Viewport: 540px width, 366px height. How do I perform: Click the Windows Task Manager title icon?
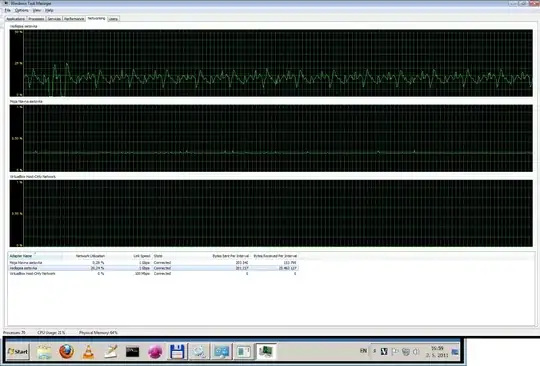point(6,3)
